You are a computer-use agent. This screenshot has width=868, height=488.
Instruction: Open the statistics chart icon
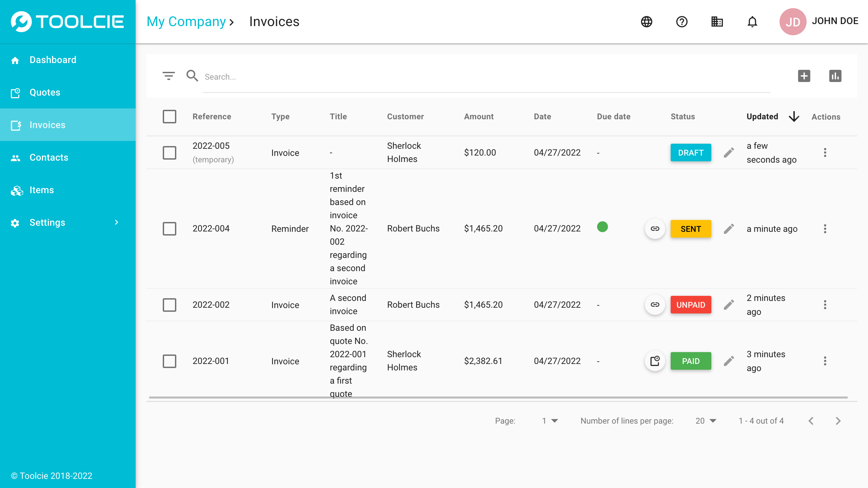click(x=835, y=76)
